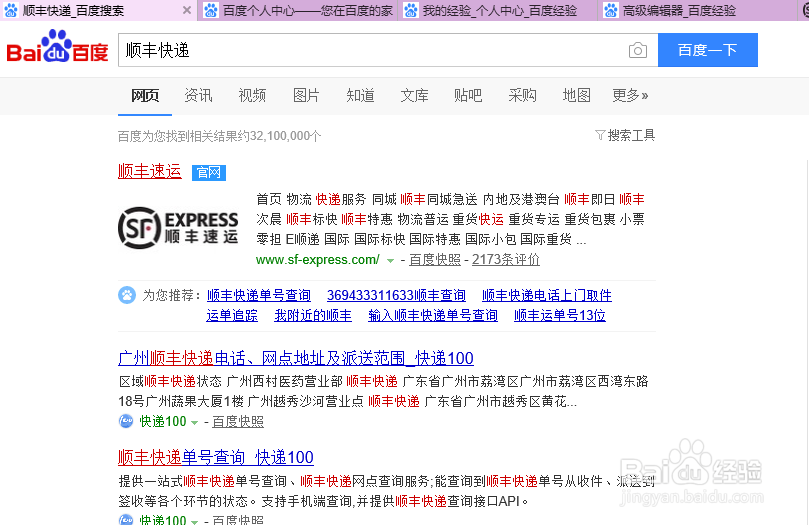
Task: Click the paw icon beside 为您推荐
Action: click(x=126, y=295)
